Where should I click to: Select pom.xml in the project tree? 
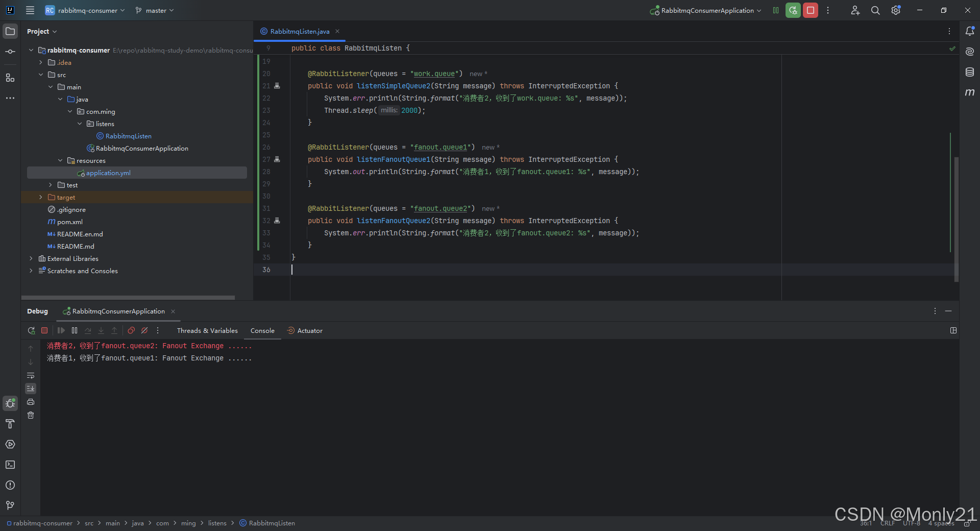coord(69,222)
